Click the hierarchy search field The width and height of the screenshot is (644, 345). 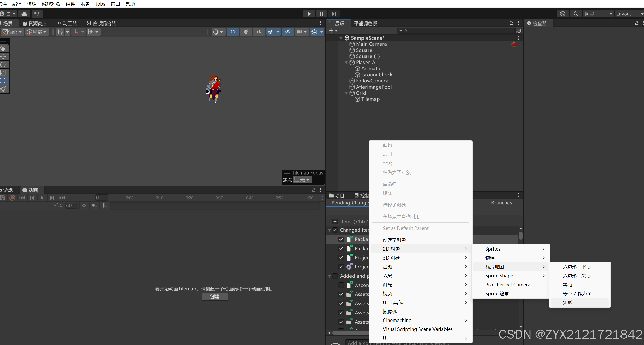[x=457, y=31]
